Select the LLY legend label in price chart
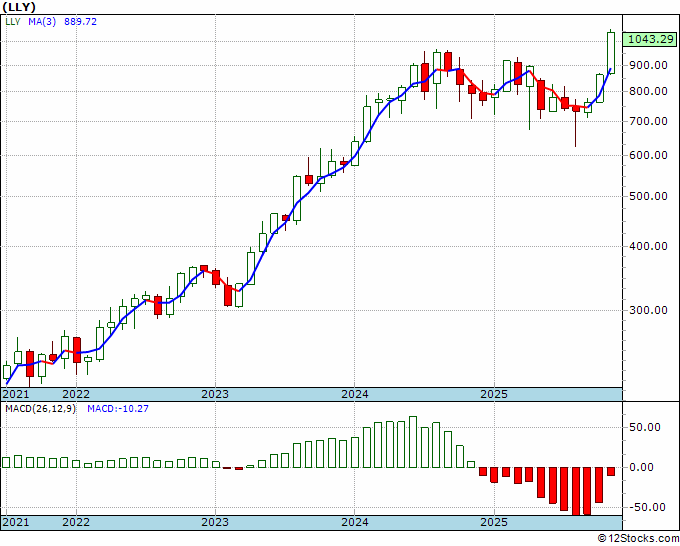 click(x=13, y=21)
